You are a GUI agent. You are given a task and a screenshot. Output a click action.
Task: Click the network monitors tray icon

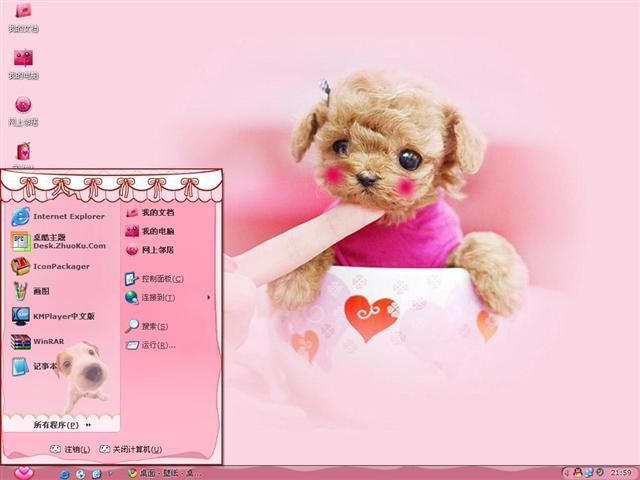coord(588,473)
